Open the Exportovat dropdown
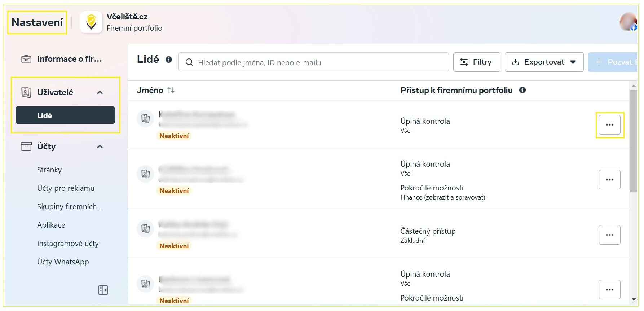The width and height of the screenshot is (644, 311). tap(544, 62)
